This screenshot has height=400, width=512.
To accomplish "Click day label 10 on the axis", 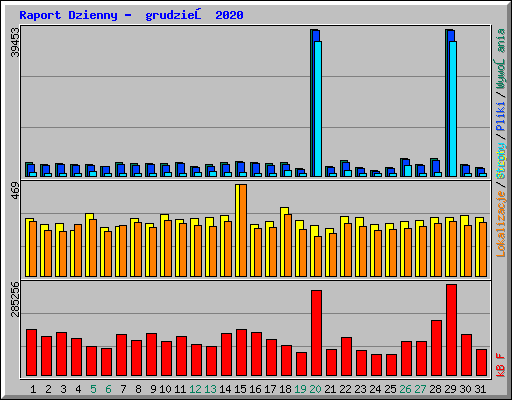I will point(165,389).
